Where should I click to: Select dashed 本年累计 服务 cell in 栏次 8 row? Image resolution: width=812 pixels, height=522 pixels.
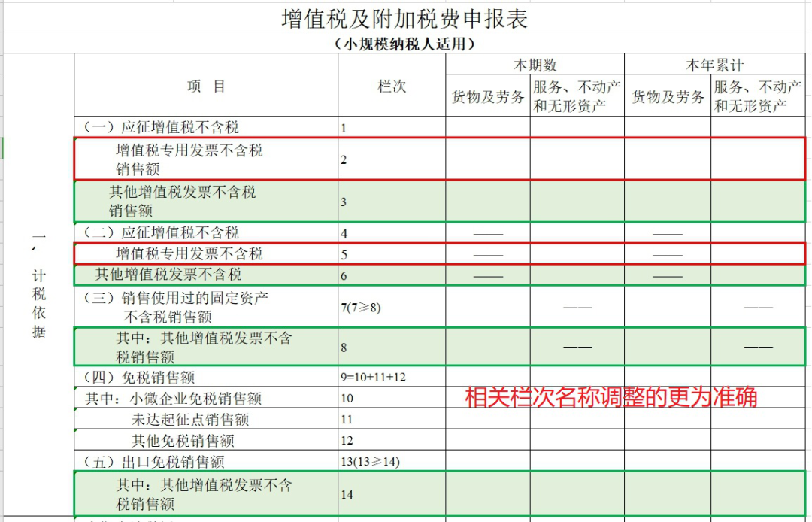(x=758, y=347)
